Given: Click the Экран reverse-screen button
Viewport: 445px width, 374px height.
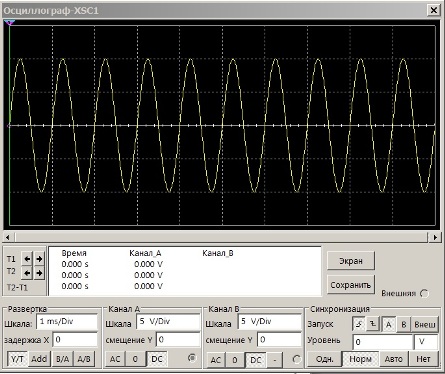Looking at the screenshot, I should pyautogui.click(x=351, y=261).
